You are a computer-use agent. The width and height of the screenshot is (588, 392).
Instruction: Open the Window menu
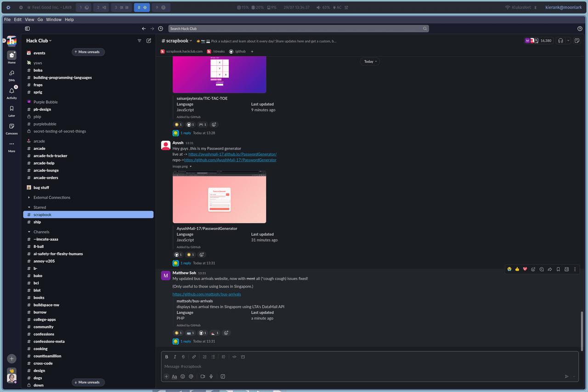[x=54, y=20]
